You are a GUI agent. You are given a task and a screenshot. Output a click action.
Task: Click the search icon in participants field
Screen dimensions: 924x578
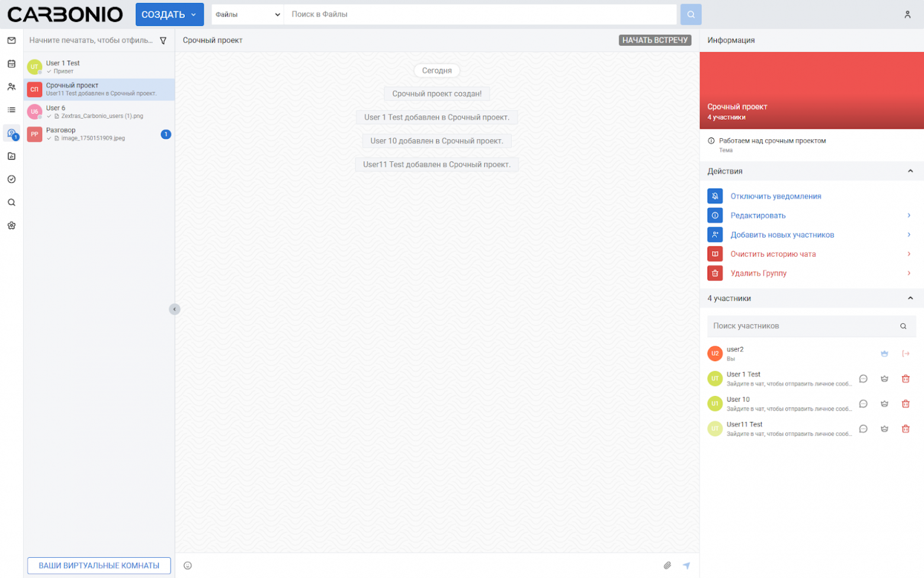903,326
